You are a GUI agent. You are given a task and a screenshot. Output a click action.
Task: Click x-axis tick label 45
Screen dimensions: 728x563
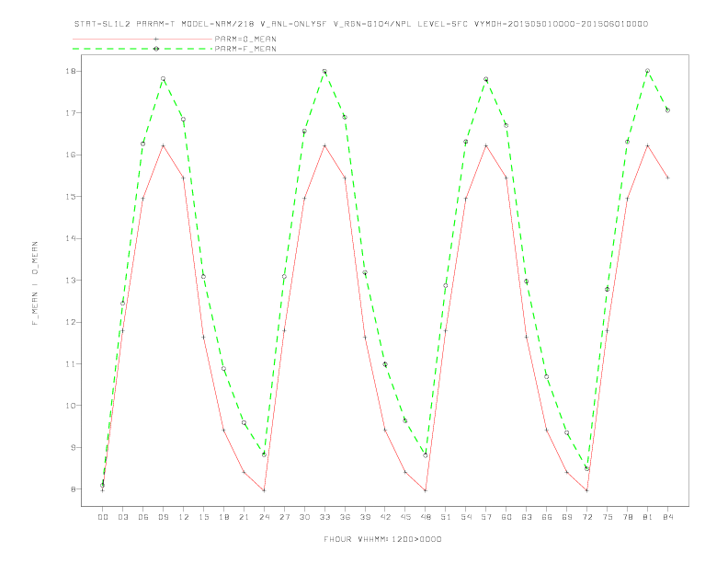coord(405,517)
